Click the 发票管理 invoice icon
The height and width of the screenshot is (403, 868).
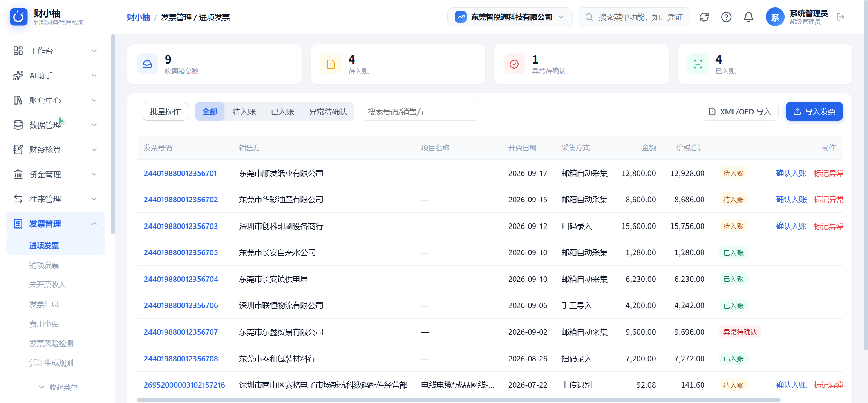(18, 224)
